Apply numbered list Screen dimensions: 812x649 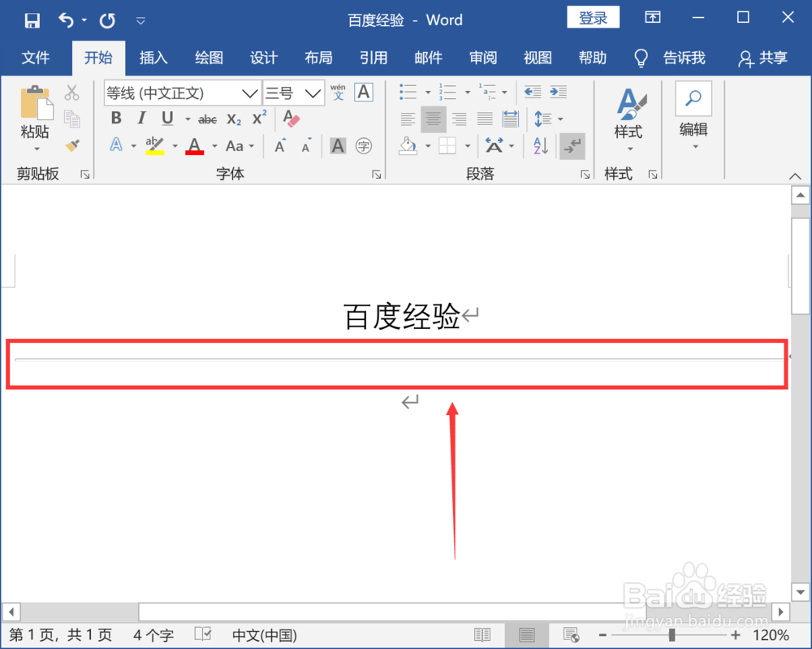pyautogui.click(x=447, y=93)
